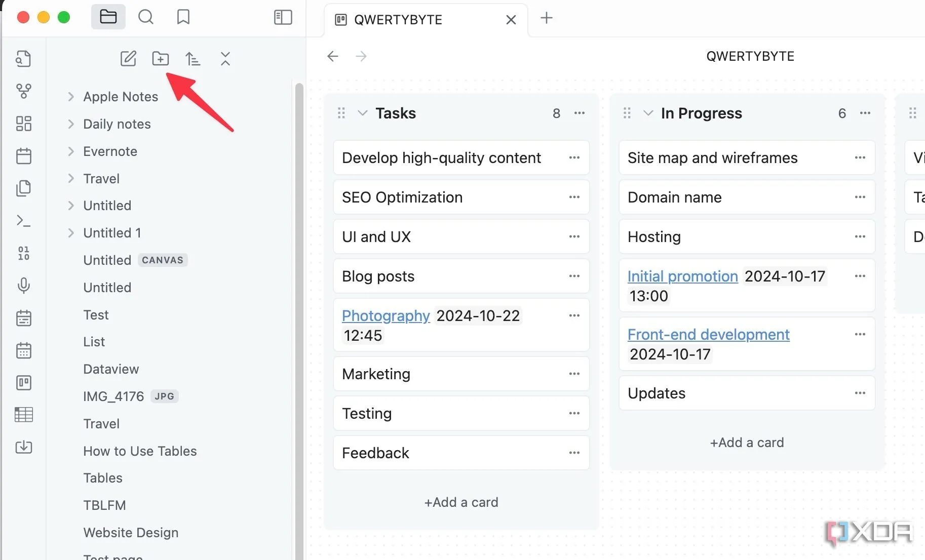Open the List note
This screenshot has width=925, height=560.
click(94, 342)
